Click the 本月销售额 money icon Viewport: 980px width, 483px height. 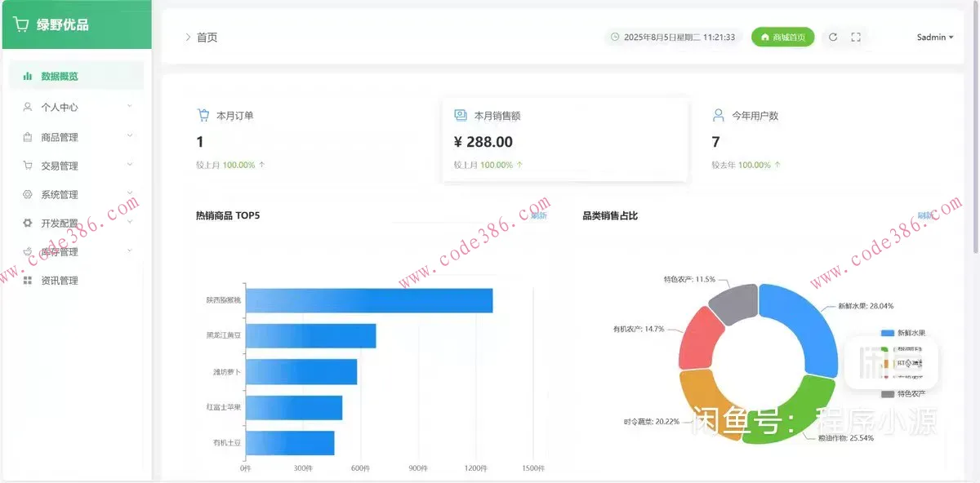(x=461, y=115)
